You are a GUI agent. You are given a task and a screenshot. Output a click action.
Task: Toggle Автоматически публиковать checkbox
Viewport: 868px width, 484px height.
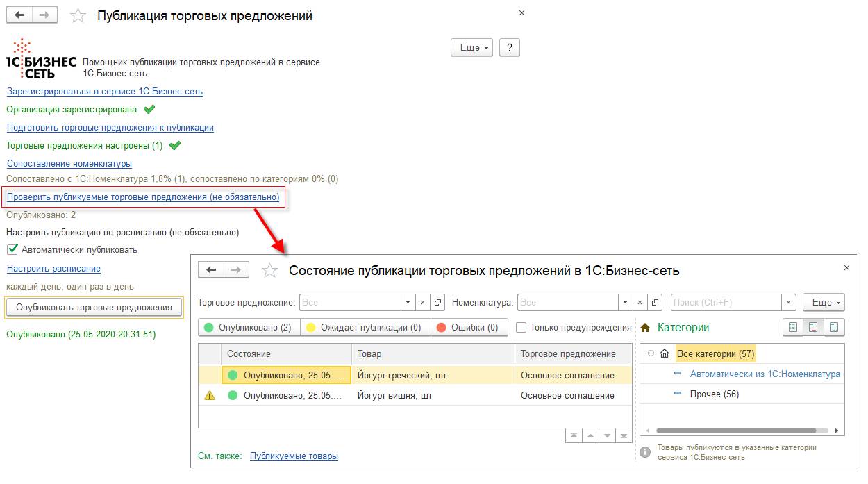pyautogui.click(x=12, y=249)
